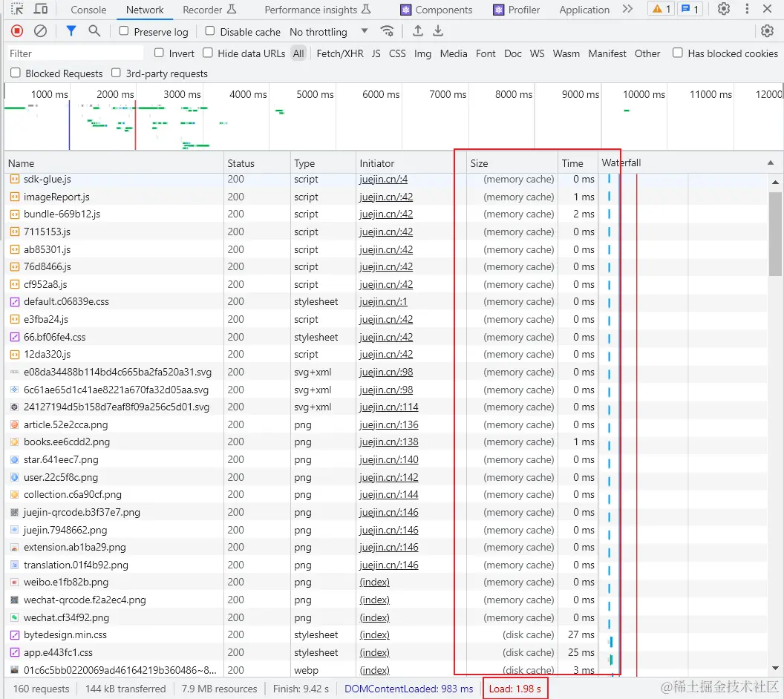Click the wechat.cf34f92.png image icon
The image size is (784, 699).
pos(15,617)
